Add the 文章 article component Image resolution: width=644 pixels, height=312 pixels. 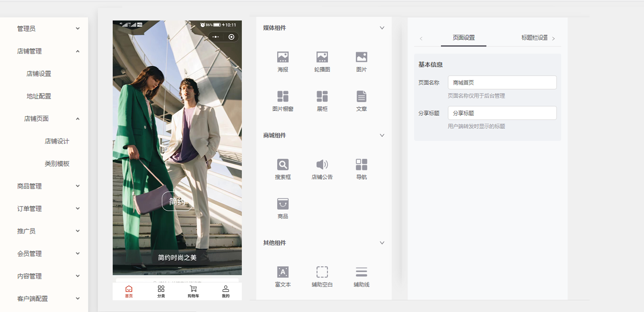(x=361, y=101)
